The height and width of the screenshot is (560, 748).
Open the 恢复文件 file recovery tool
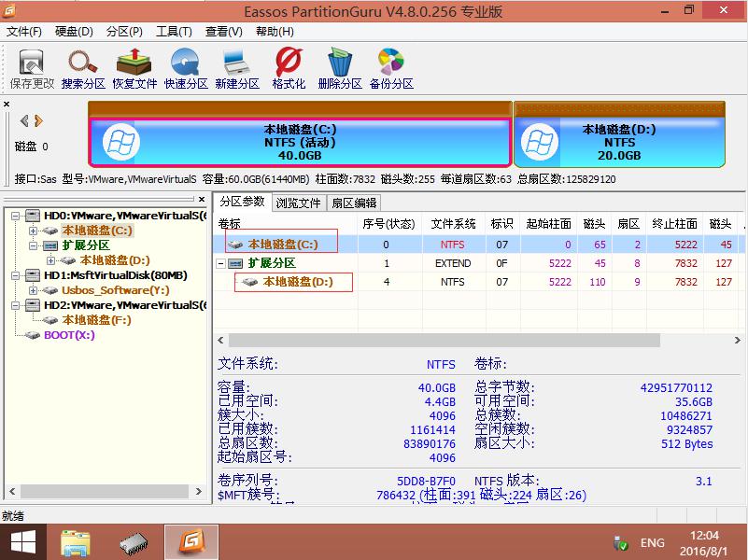[x=134, y=69]
